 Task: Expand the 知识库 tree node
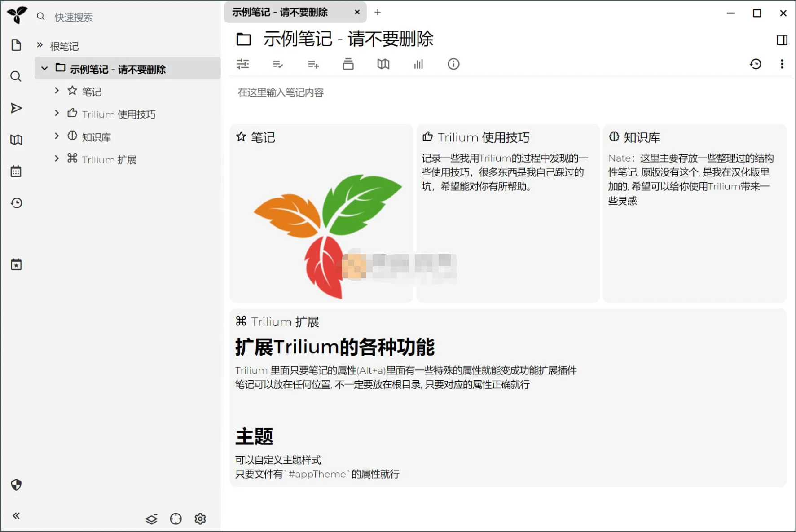click(57, 136)
